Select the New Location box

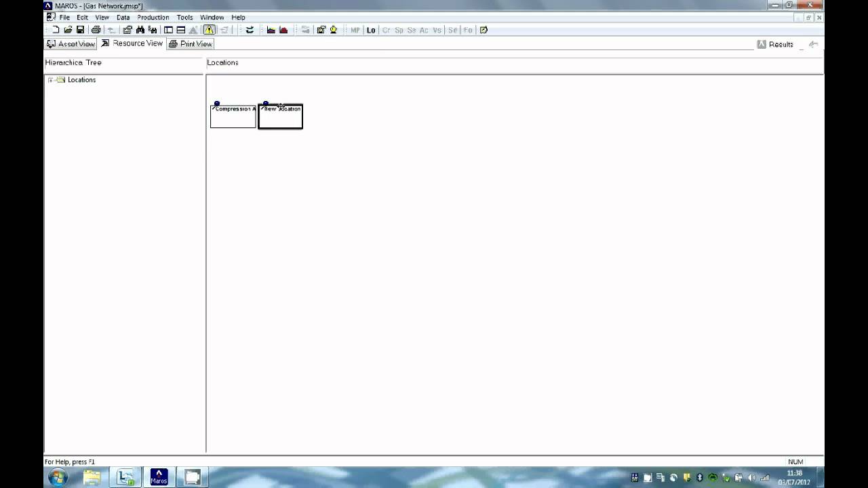(x=281, y=117)
